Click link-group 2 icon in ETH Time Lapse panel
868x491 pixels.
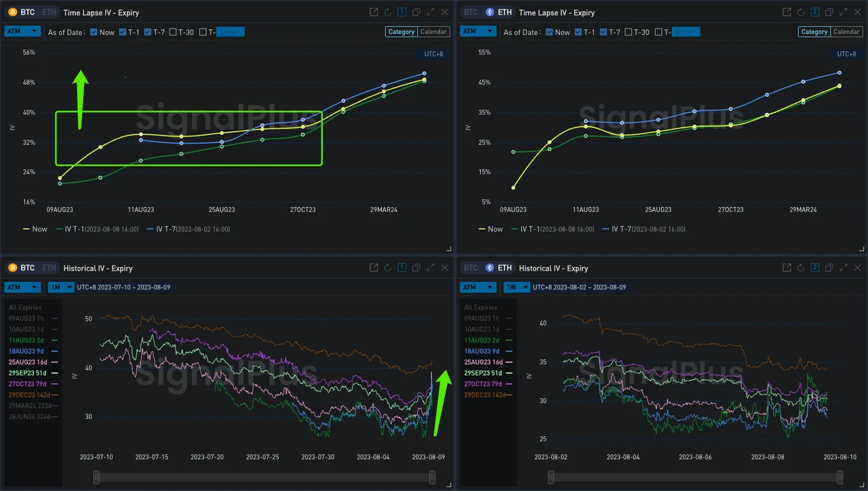tap(815, 12)
